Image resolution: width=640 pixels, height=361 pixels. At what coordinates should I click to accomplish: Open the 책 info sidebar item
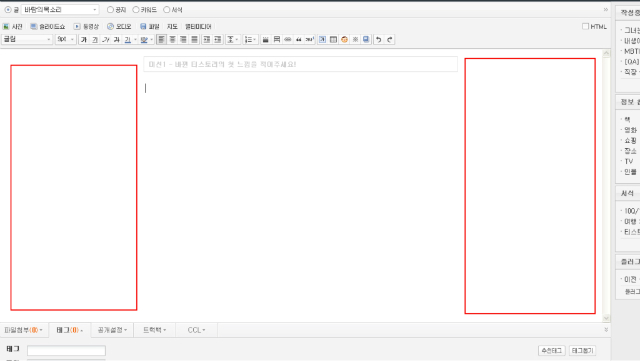627,119
